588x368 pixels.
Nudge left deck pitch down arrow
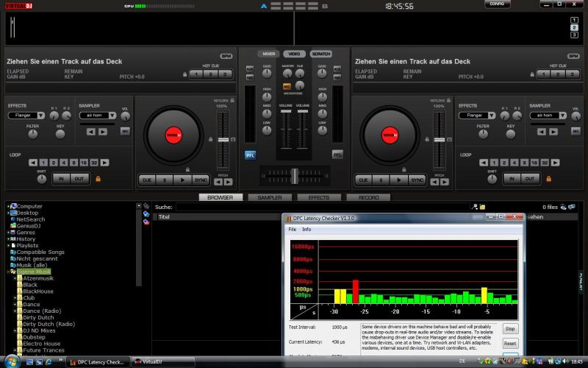[x=218, y=182]
